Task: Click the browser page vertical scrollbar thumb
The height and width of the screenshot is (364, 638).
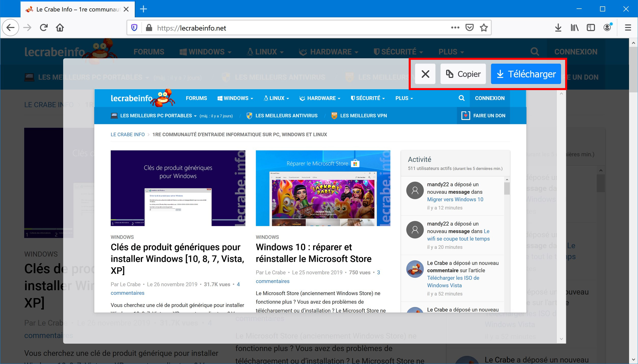Action: [633, 69]
